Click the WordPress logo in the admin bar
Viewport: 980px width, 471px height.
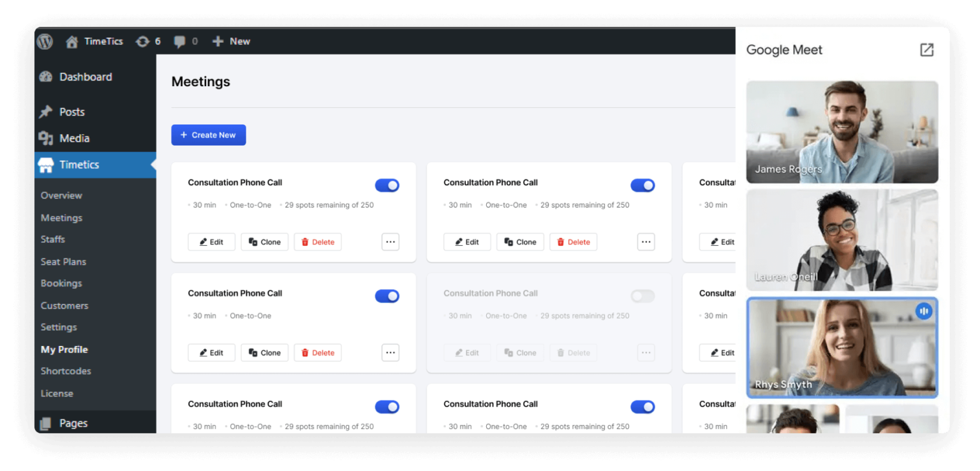click(x=45, y=41)
